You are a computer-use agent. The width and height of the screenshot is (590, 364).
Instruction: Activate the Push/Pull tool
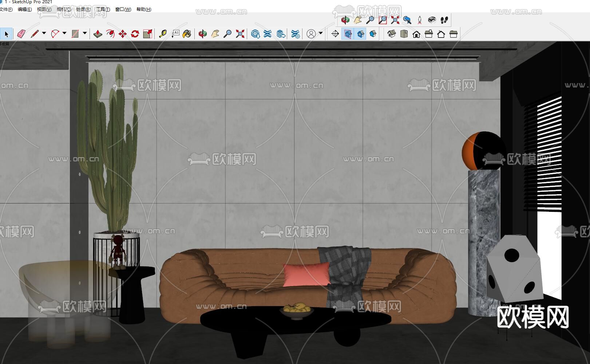click(97, 34)
